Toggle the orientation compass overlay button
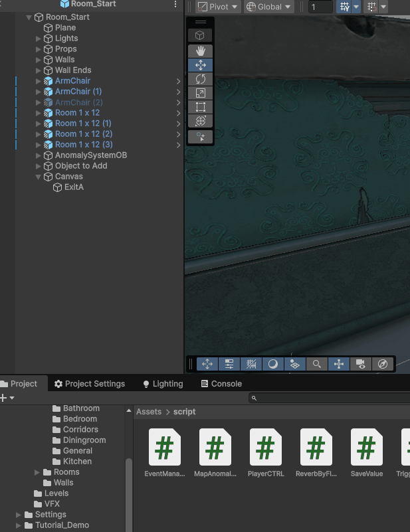 [383, 364]
